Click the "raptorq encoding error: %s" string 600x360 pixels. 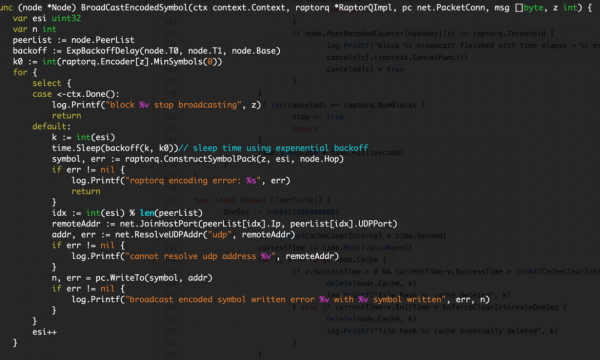point(193,181)
